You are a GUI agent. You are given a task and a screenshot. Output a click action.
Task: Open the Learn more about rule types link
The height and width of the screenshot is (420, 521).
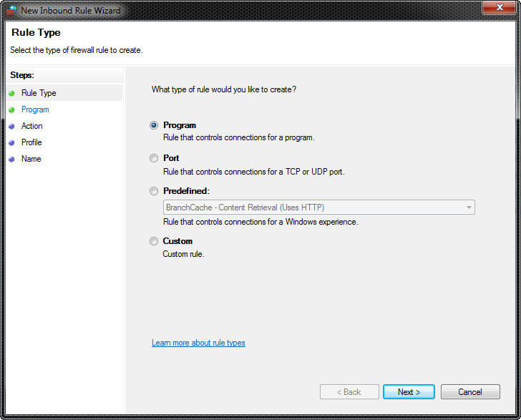(198, 343)
